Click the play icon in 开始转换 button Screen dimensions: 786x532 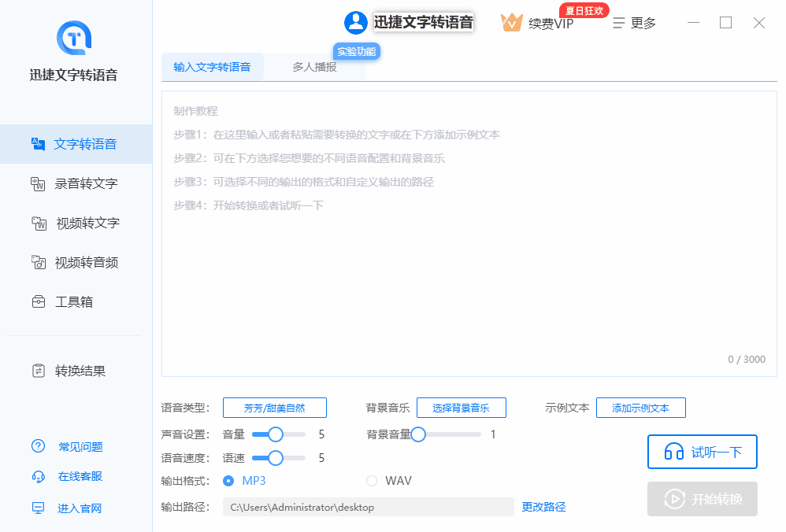pyautogui.click(x=675, y=499)
